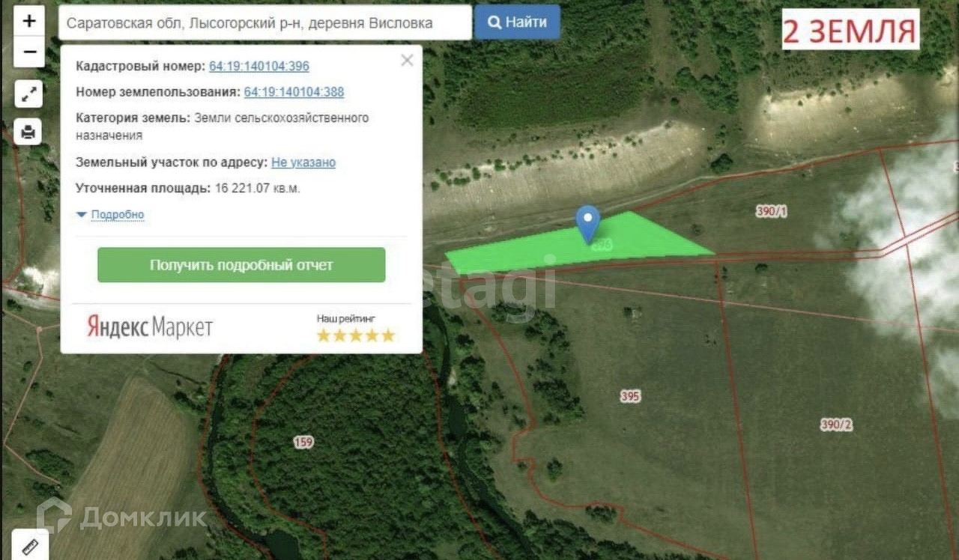
Task: Click the Не указано address link
Action: [x=303, y=162]
